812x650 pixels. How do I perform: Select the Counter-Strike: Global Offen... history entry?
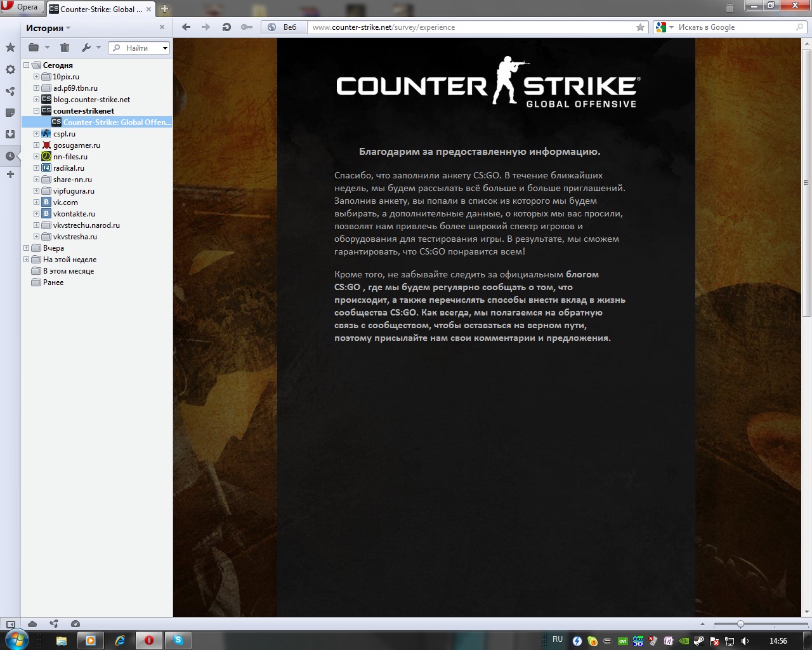pos(111,123)
